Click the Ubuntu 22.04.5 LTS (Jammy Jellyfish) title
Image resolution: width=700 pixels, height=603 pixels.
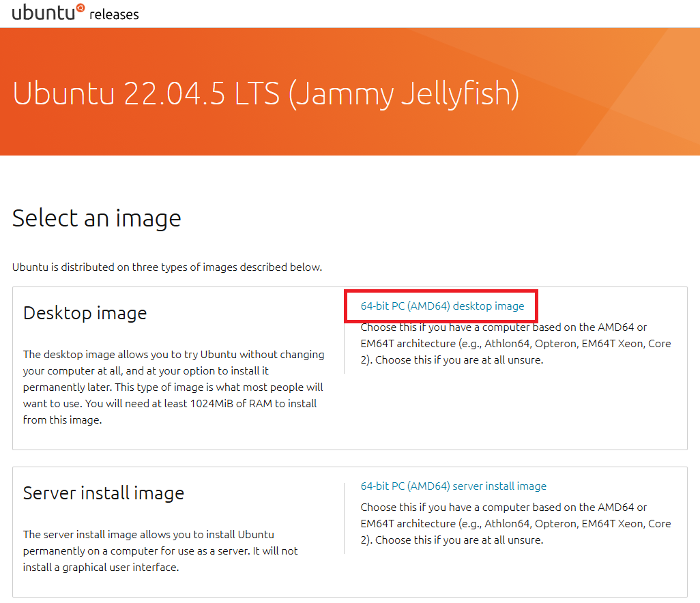265,93
